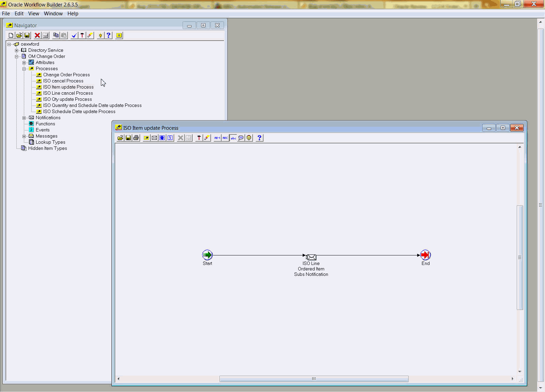
Task: Collapse the oexwford root node
Action: pos(9,44)
